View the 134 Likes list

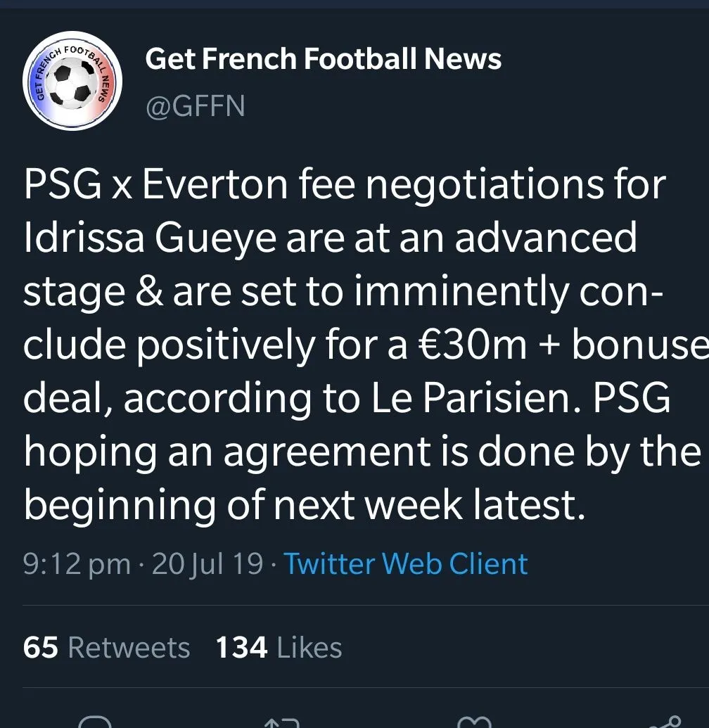tap(279, 647)
